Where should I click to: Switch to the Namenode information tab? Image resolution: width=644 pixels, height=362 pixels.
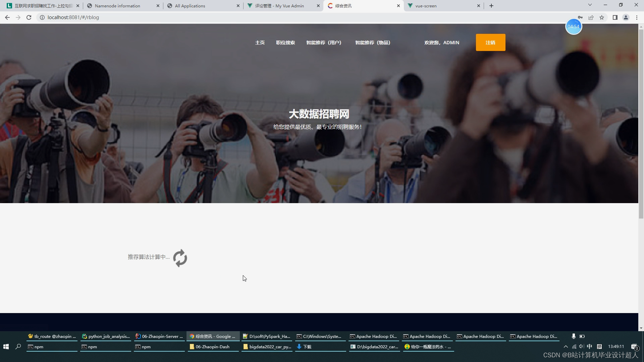117,6
